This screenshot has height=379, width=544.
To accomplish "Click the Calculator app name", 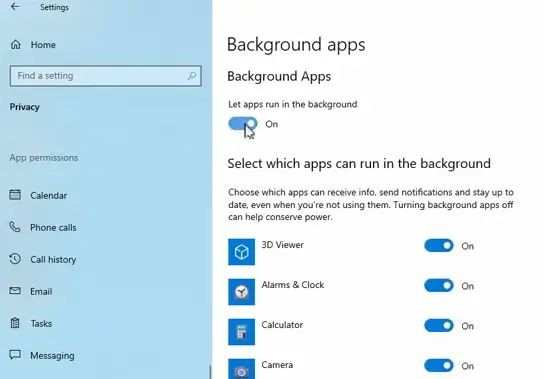I will (x=282, y=325).
